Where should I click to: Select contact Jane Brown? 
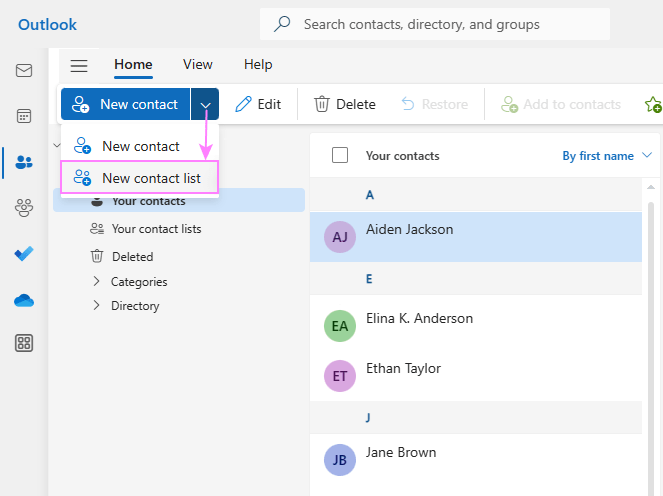click(x=476, y=460)
